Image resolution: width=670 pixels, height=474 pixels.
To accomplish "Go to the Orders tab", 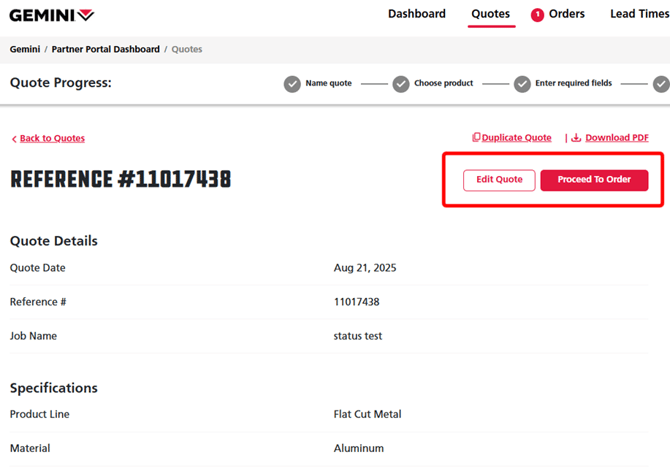I will (567, 14).
